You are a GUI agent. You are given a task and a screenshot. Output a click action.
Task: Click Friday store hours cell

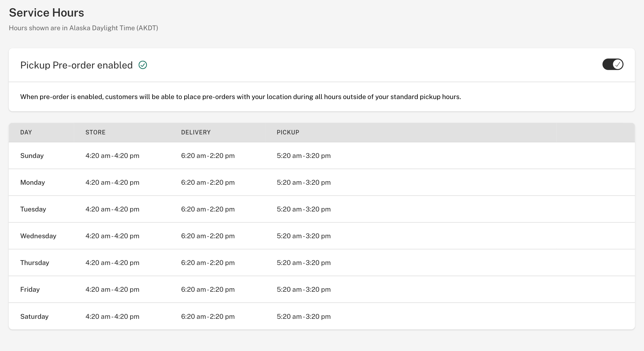[x=112, y=290]
